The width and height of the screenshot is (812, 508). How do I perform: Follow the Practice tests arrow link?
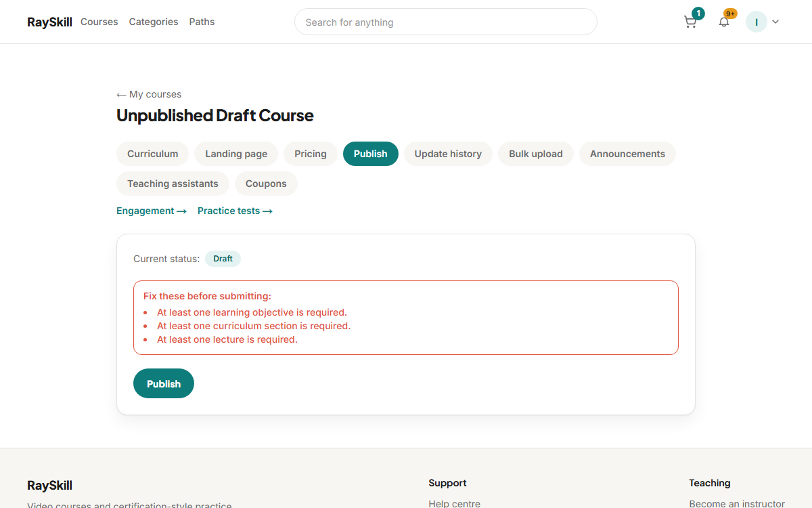tap(235, 211)
